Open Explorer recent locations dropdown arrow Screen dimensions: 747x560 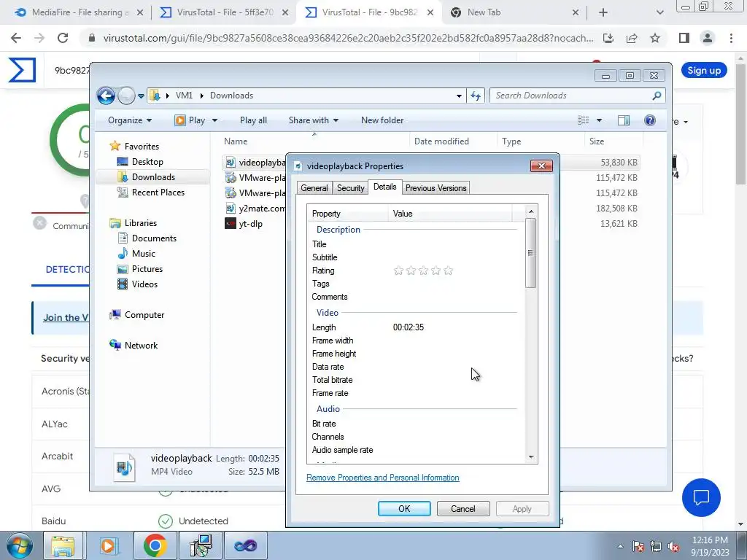(x=141, y=96)
